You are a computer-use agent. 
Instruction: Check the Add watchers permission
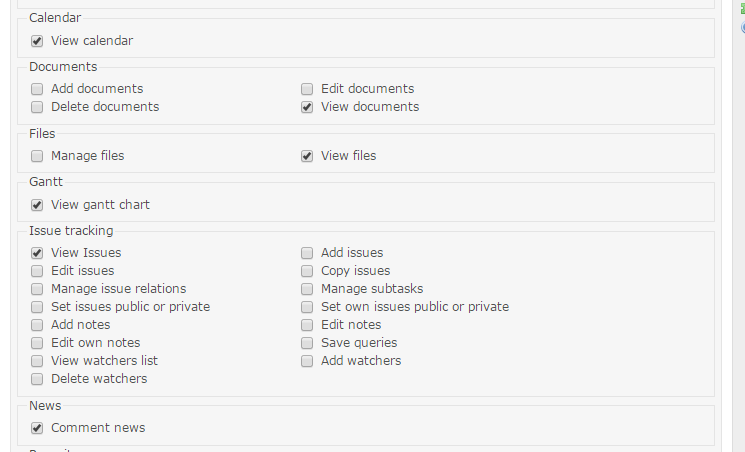pyautogui.click(x=307, y=362)
